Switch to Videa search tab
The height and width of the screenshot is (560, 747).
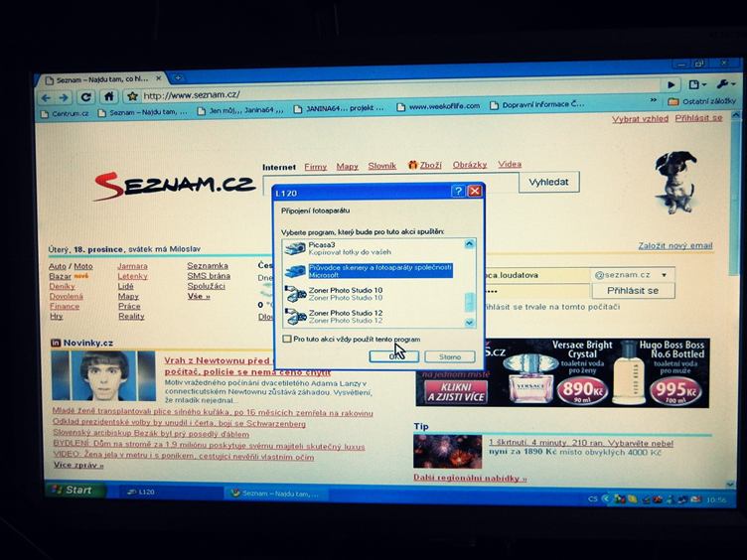click(510, 164)
